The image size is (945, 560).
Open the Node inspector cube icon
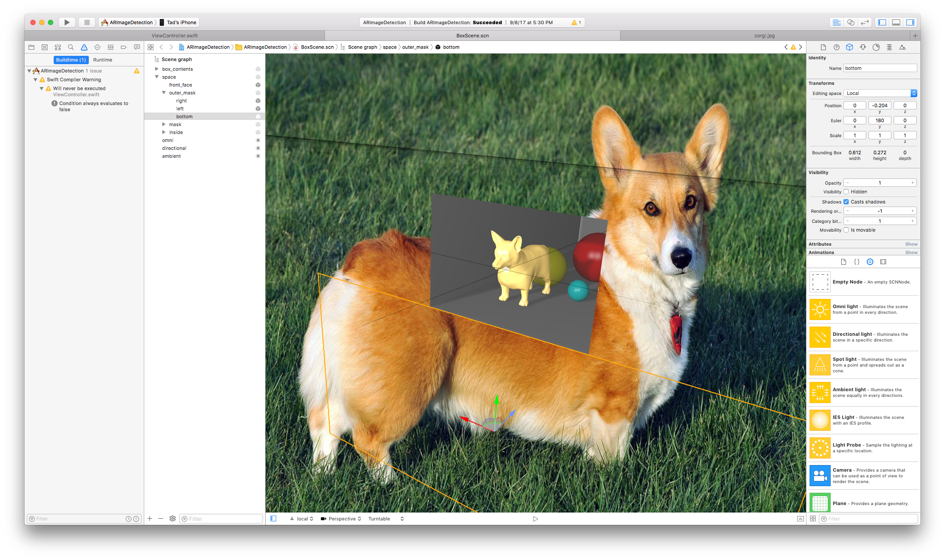(849, 47)
